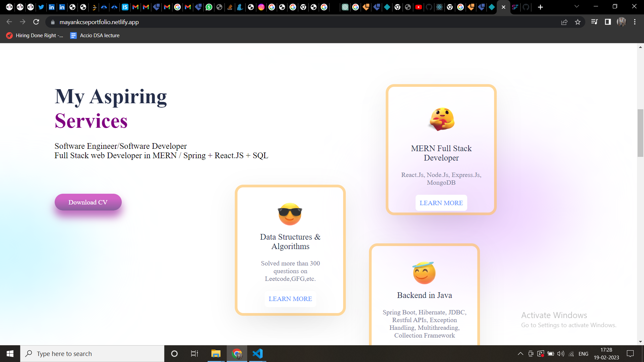Mute system volume from the system tray

pos(560,353)
